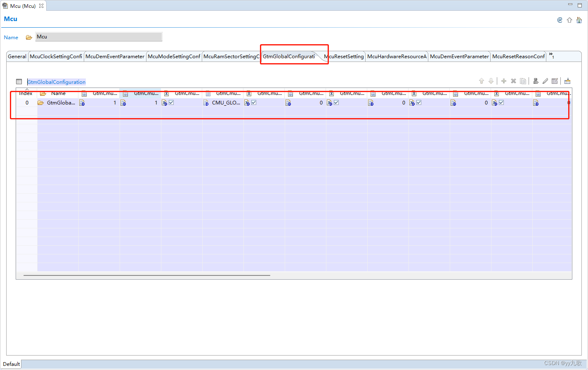The width and height of the screenshot is (588, 370).
Task: Sort the table by the Index column header
Action: [x=26, y=93]
